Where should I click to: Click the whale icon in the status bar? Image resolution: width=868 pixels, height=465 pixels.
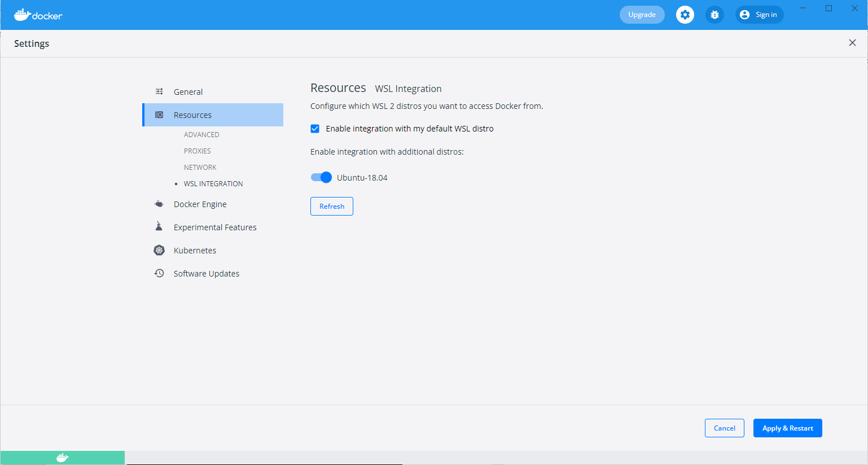click(63, 458)
